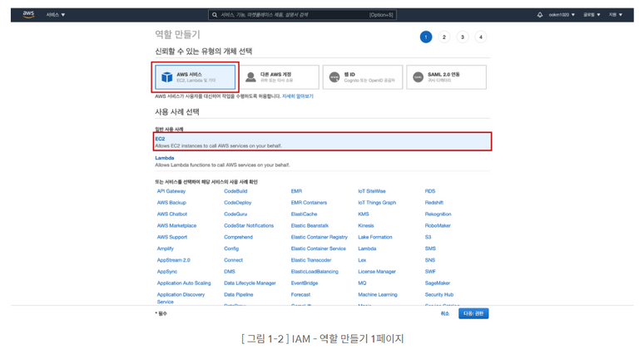Image resolution: width=639 pixels, height=364 pixels.
Task: Choose Application Discovery Service
Action: click(181, 298)
